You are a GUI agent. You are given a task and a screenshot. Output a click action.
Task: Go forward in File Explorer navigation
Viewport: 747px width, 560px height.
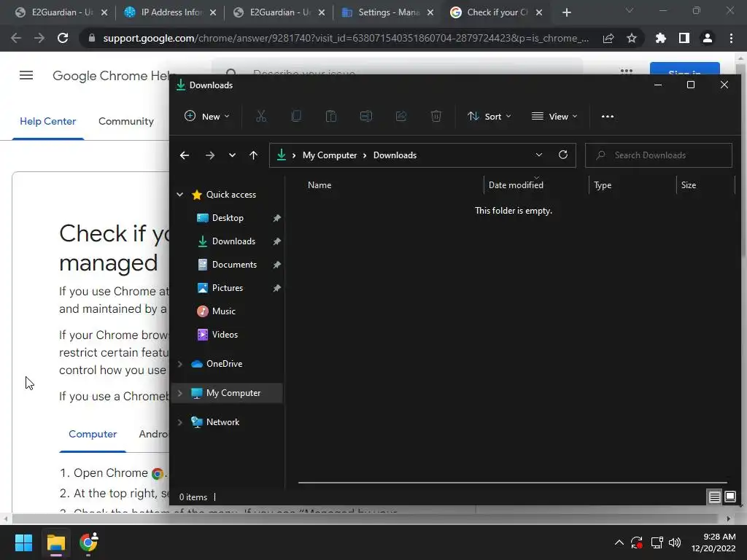210,155
